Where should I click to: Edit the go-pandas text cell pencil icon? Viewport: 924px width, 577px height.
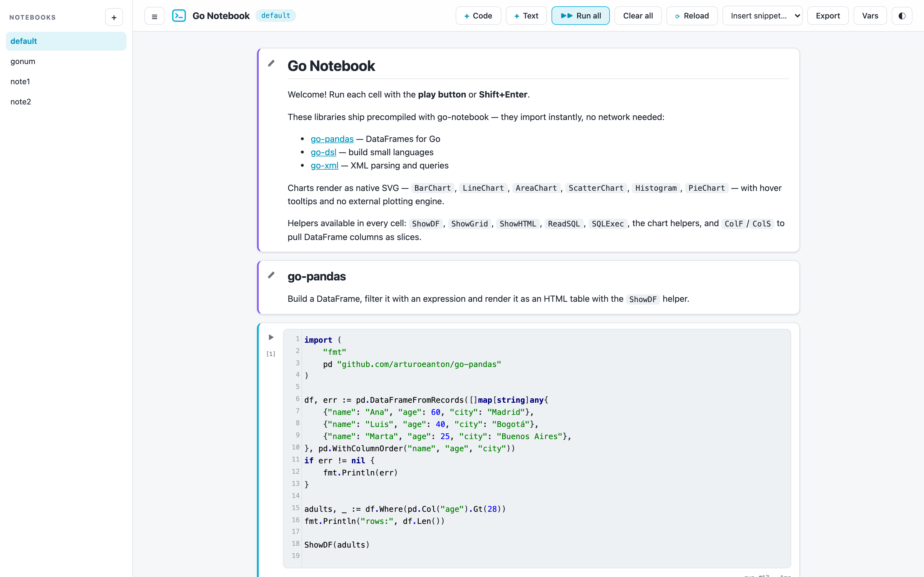pos(271,275)
